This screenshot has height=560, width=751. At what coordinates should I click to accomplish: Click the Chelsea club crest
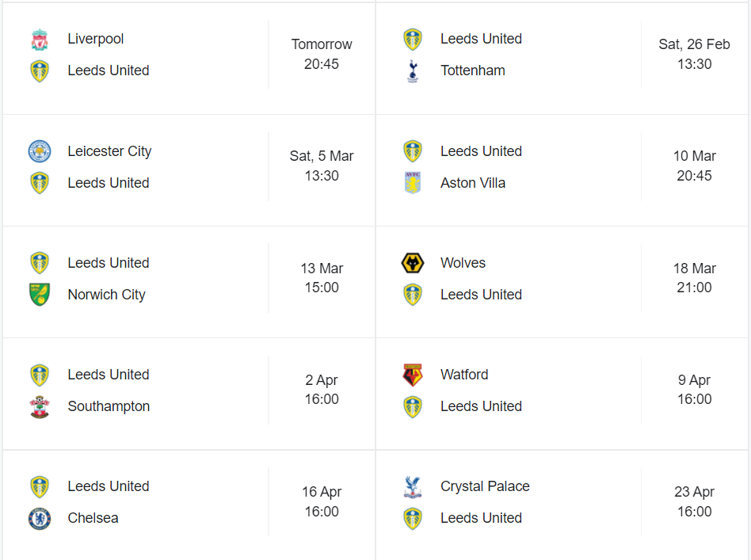(40, 519)
